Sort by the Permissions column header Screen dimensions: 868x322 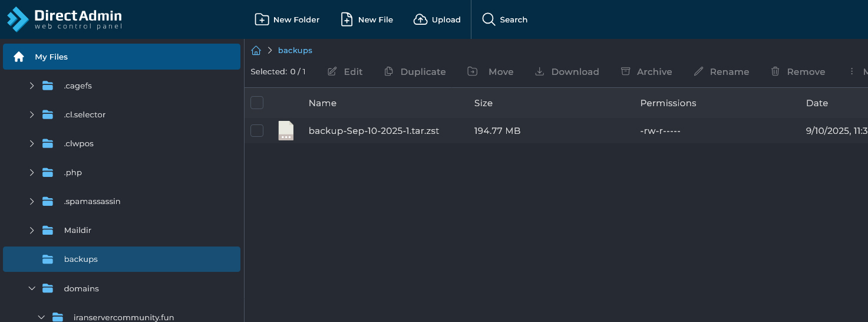pyautogui.click(x=668, y=103)
